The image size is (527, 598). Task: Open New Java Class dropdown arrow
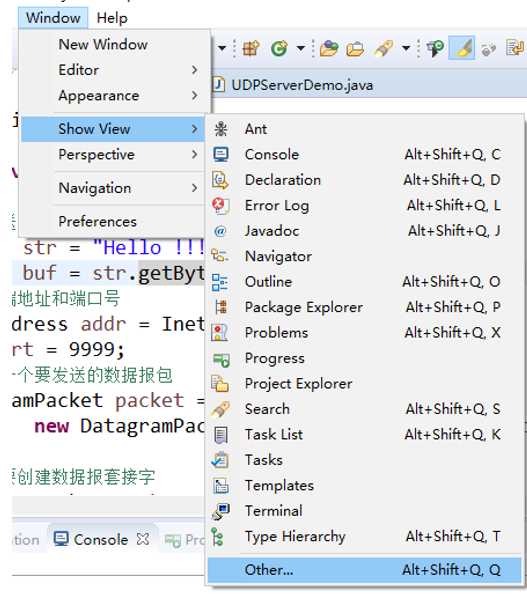(x=301, y=49)
